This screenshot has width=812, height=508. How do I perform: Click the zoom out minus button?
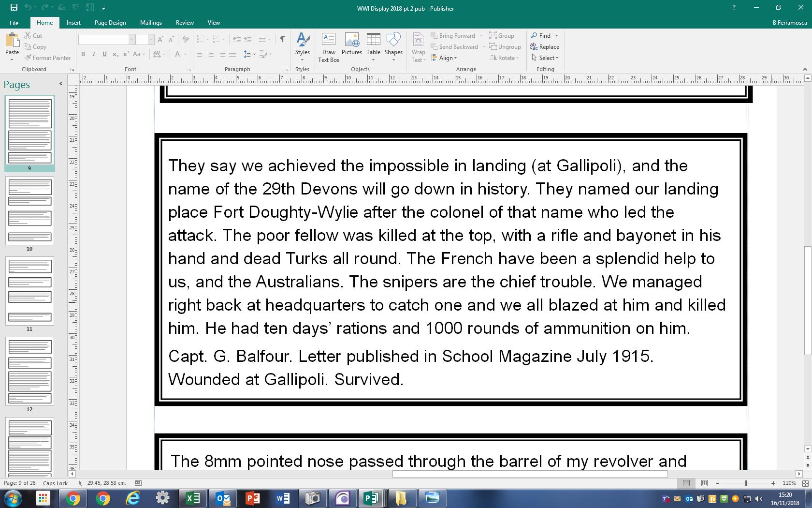(x=718, y=483)
